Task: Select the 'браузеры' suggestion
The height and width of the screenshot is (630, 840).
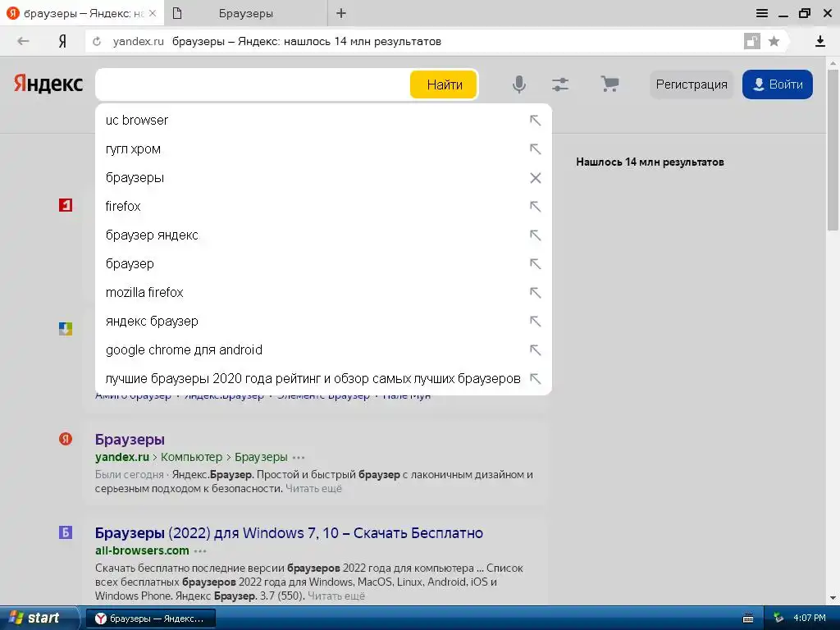Action: [x=323, y=178]
